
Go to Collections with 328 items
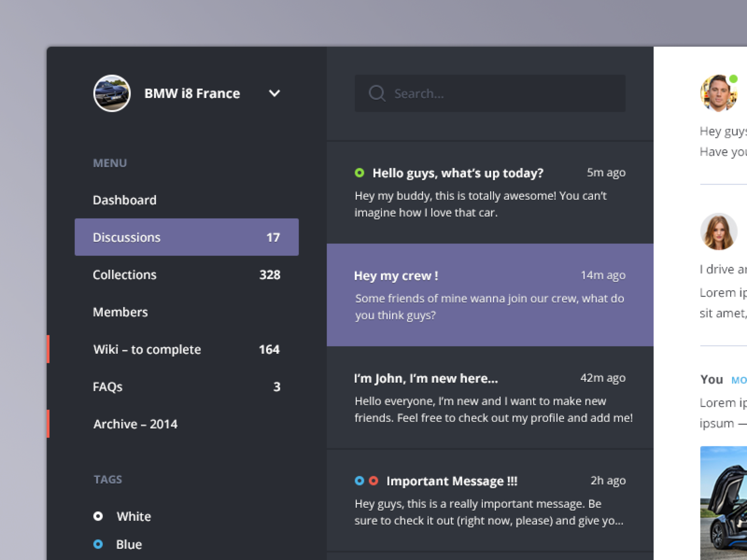point(186,275)
